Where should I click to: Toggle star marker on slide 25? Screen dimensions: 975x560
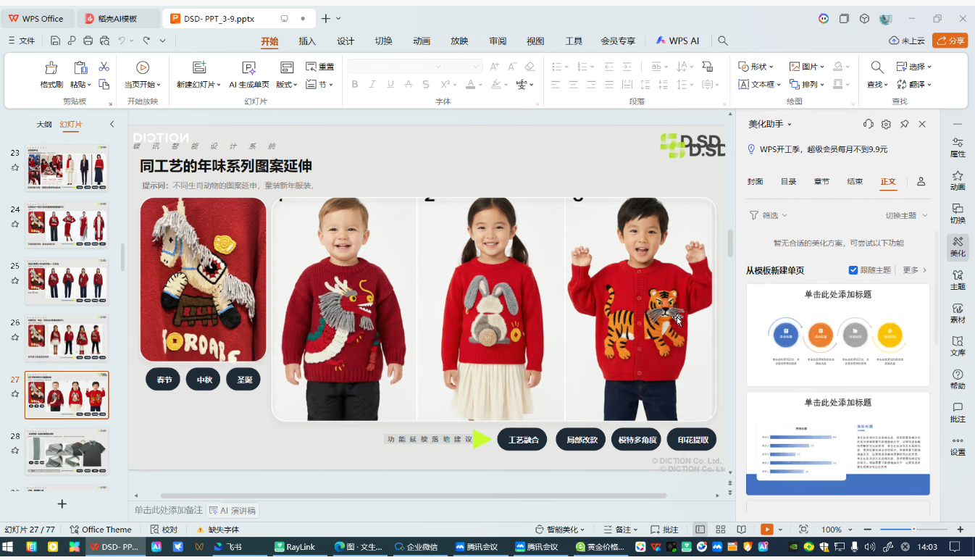coord(14,280)
